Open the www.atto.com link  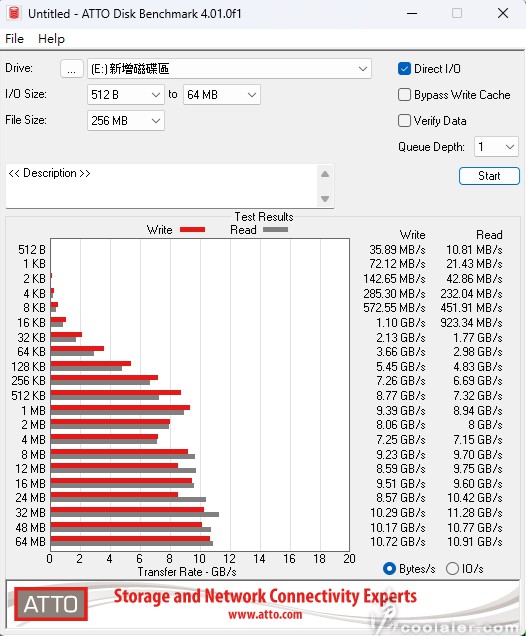click(x=265, y=615)
